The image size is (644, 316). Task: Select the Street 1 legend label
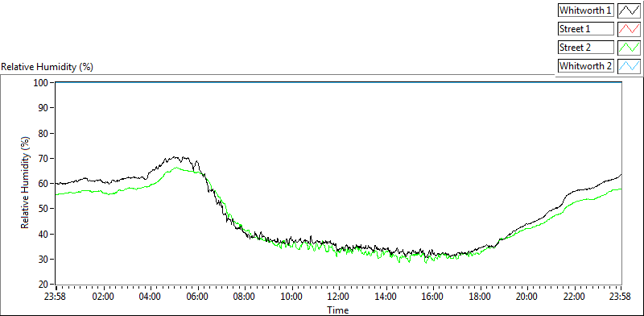[586, 29]
